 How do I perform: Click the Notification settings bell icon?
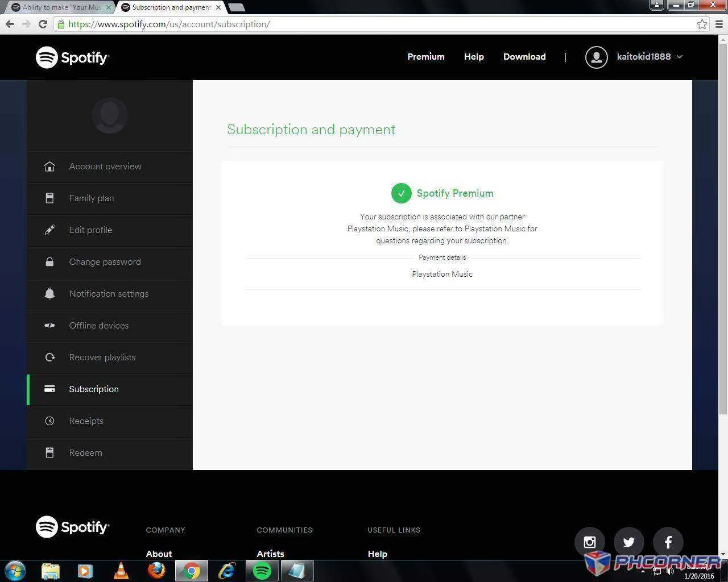click(x=49, y=294)
